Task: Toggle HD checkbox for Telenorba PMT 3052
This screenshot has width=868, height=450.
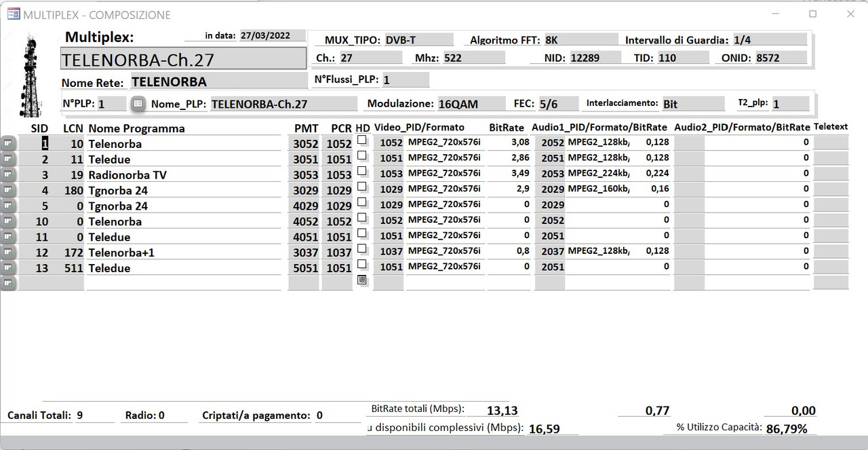Action: (x=362, y=140)
